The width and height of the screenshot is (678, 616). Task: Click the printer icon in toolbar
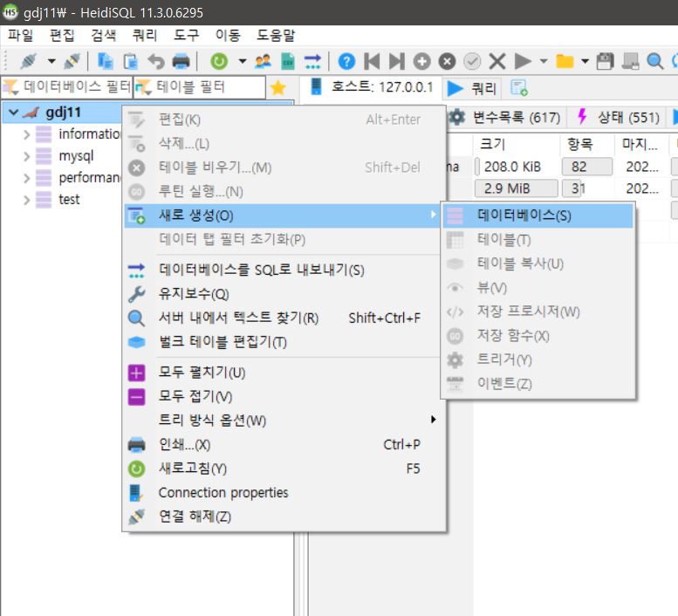pos(181,61)
